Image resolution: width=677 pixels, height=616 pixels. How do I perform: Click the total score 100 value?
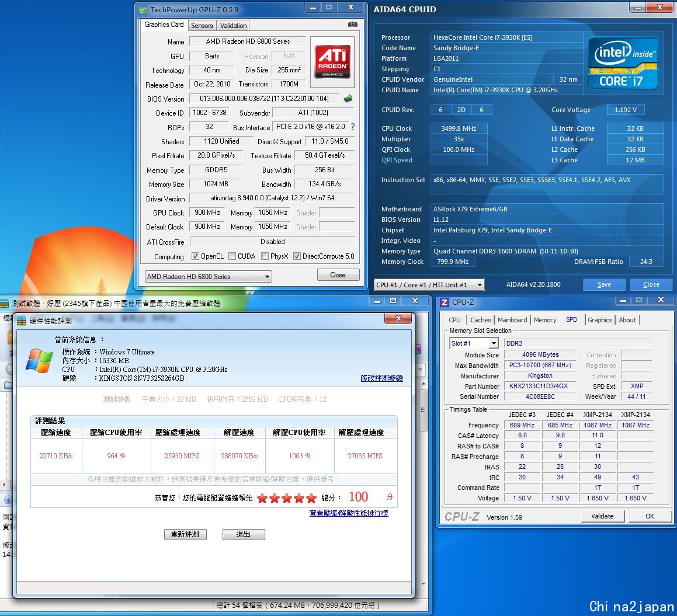(x=359, y=497)
